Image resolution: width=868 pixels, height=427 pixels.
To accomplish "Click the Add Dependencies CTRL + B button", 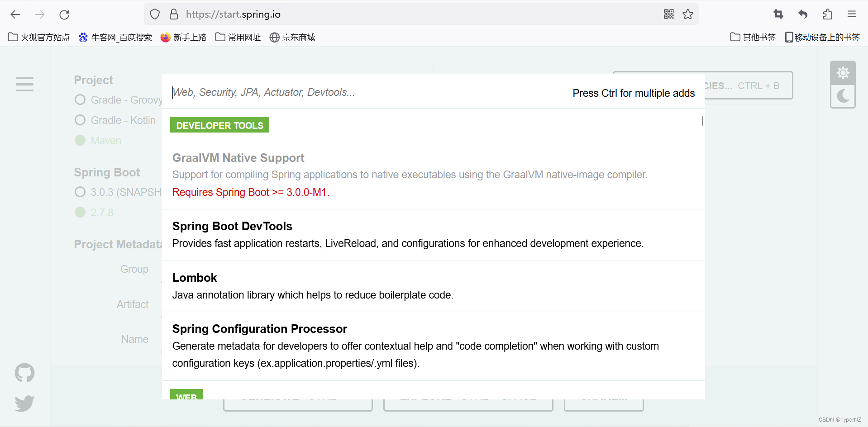I will pyautogui.click(x=749, y=85).
